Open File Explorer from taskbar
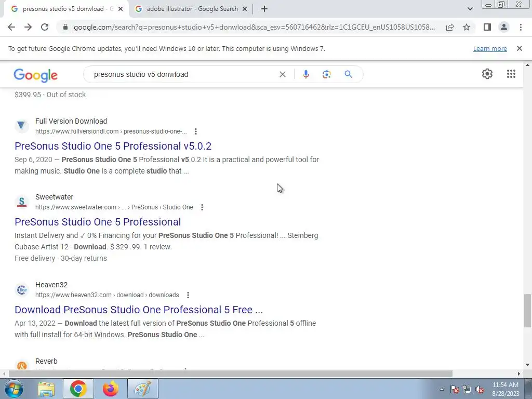This screenshot has height=399, width=532. click(46, 389)
